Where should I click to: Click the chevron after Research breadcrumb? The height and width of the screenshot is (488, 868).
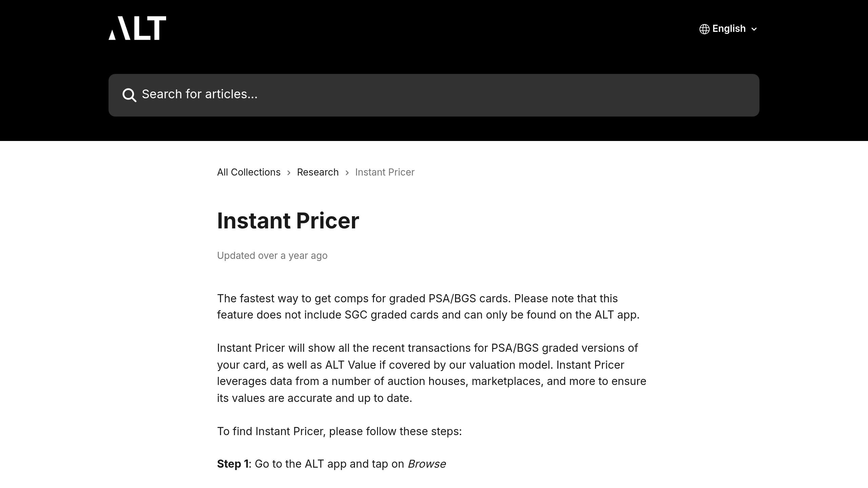tap(347, 173)
